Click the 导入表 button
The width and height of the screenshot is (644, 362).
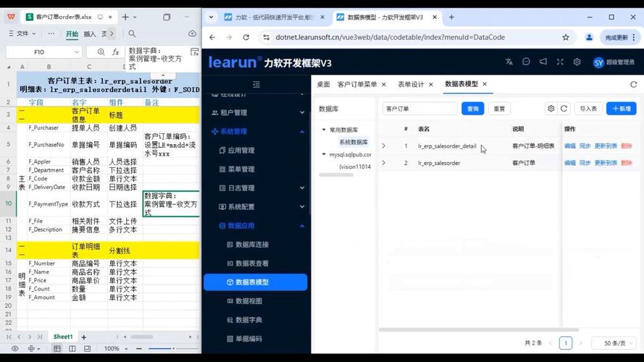click(588, 109)
